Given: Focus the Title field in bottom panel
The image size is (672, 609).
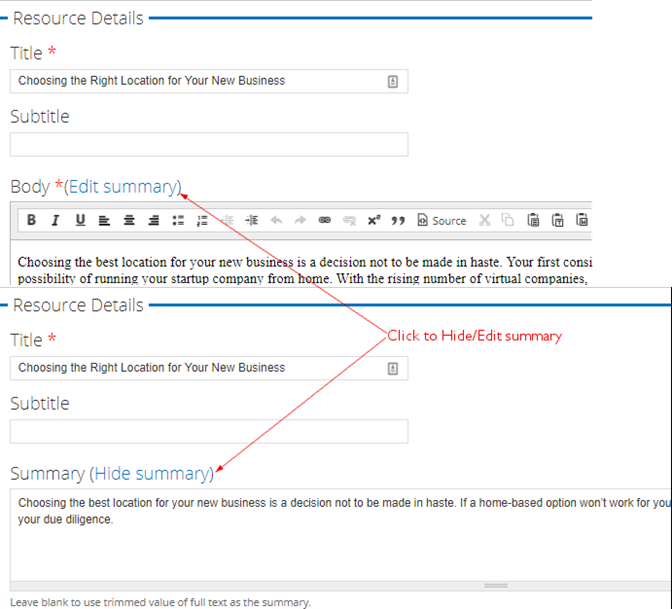Looking at the screenshot, I should pyautogui.click(x=209, y=368).
